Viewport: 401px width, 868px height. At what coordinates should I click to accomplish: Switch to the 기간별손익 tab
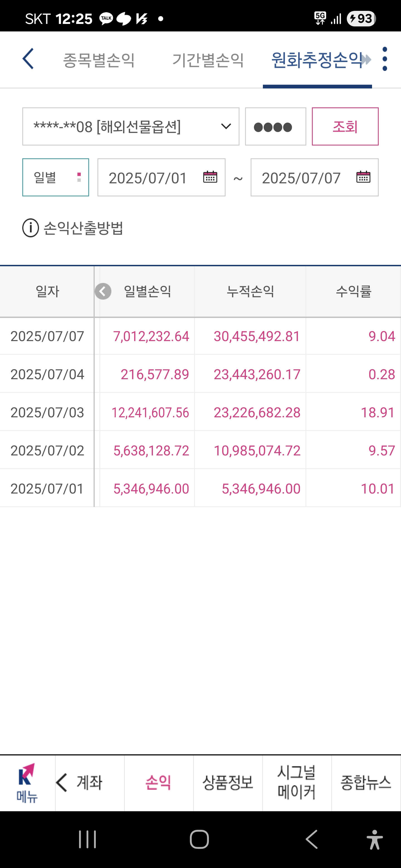(208, 60)
